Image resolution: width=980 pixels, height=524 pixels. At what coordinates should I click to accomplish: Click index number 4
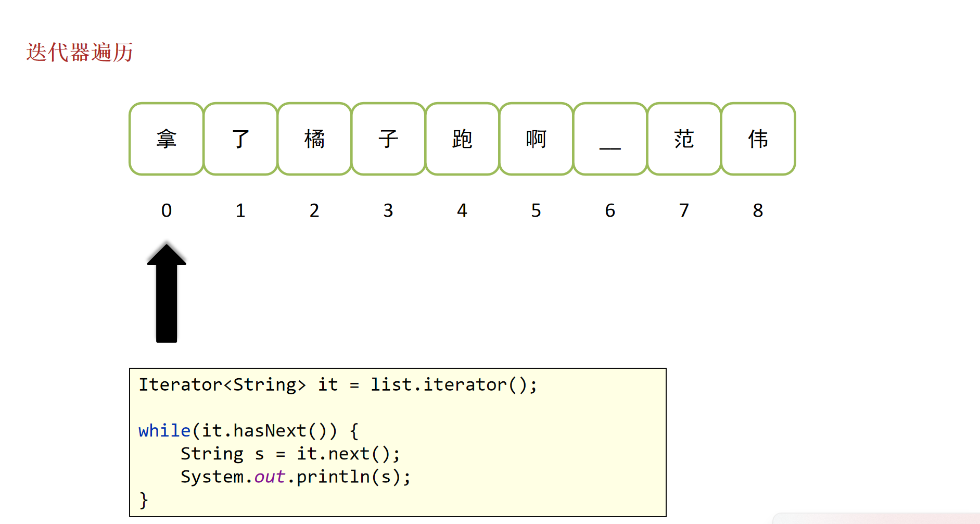[x=462, y=210]
